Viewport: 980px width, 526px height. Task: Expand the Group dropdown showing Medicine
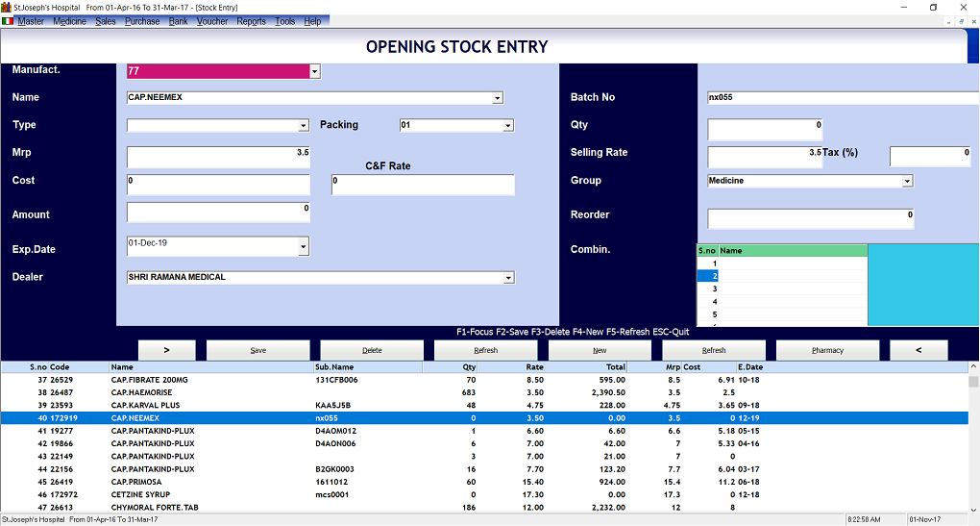(906, 181)
